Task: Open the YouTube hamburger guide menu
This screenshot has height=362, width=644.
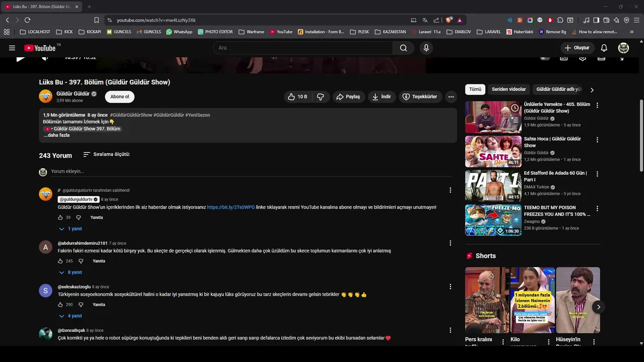Action: pyautogui.click(x=12, y=48)
